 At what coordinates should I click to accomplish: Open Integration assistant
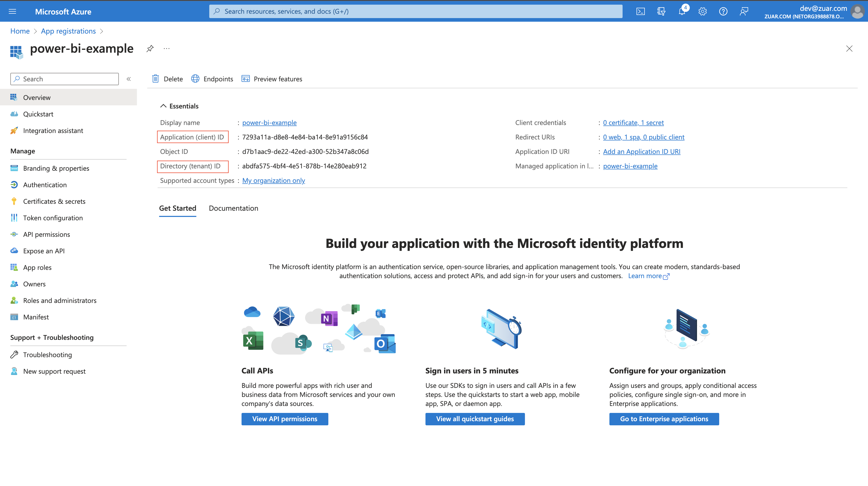coord(68,130)
